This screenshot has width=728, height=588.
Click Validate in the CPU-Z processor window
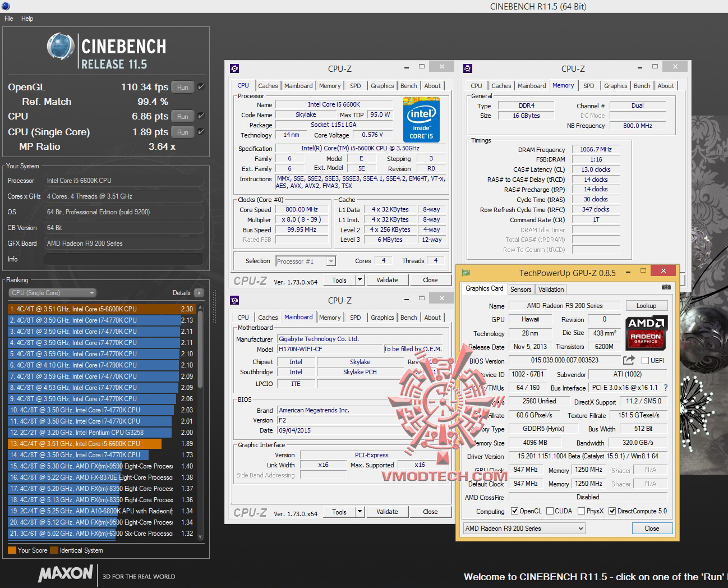coord(387,280)
